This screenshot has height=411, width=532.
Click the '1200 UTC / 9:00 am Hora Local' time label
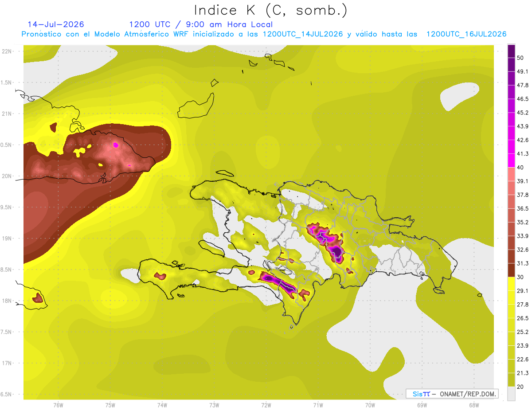(201, 24)
